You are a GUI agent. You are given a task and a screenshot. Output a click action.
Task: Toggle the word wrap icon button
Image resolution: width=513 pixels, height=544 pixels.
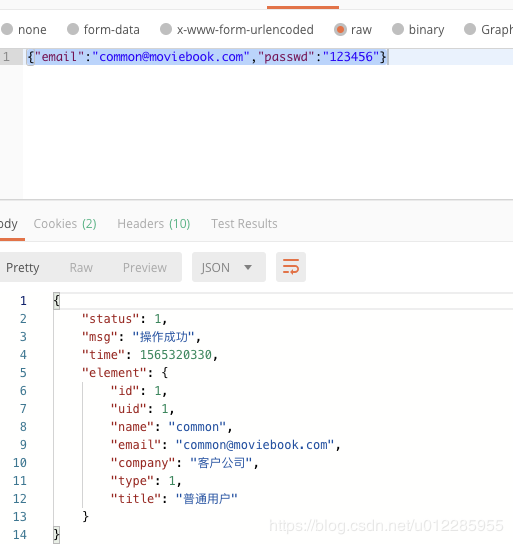point(291,267)
